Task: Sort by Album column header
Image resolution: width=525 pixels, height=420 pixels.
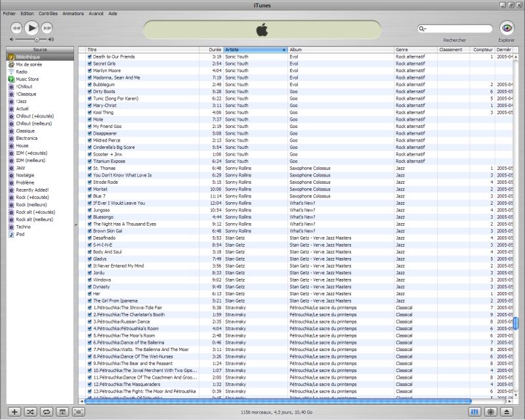Action: [x=341, y=50]
